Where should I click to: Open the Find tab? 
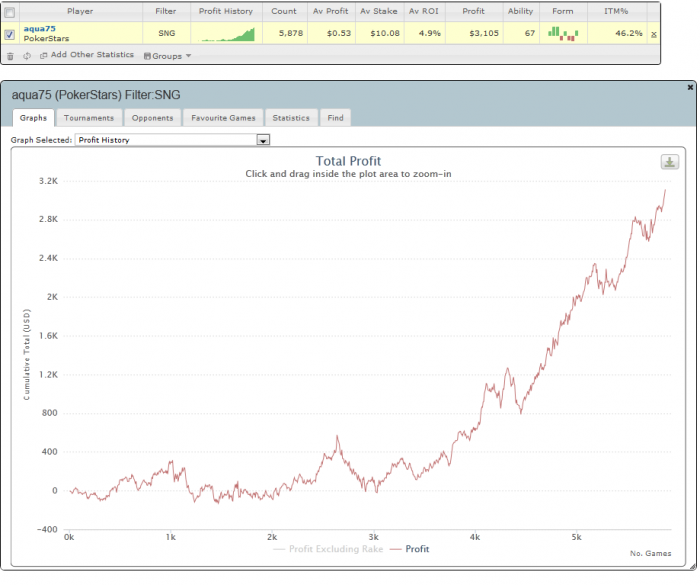click(335, 118)
